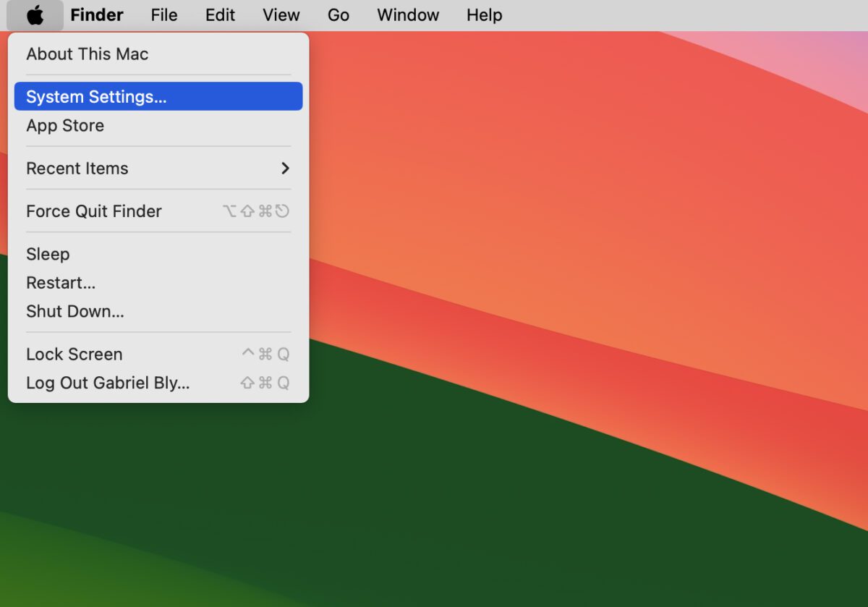Open the Help menu

[x=484, y=15]
